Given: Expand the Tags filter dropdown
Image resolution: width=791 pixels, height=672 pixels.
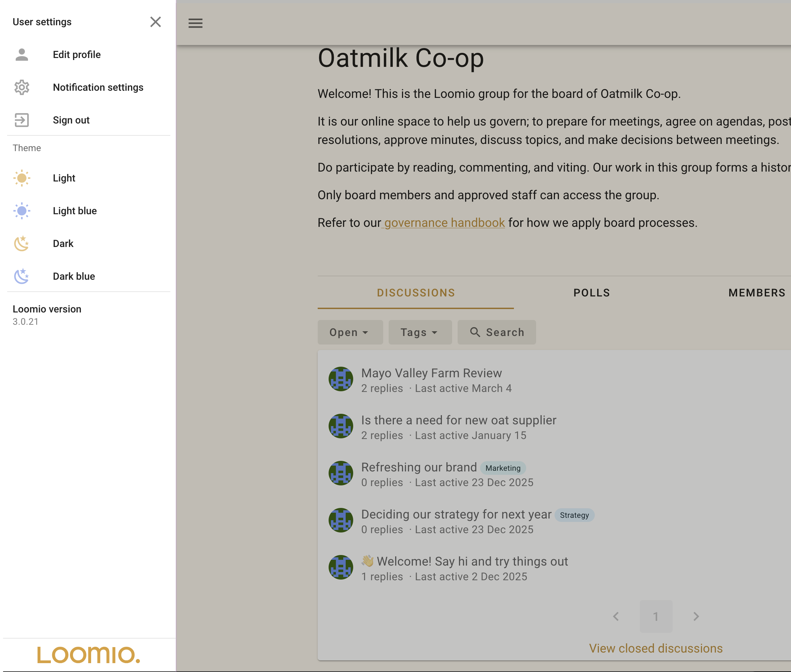Looking at the screenshot, I should click(x=419, y=333).
